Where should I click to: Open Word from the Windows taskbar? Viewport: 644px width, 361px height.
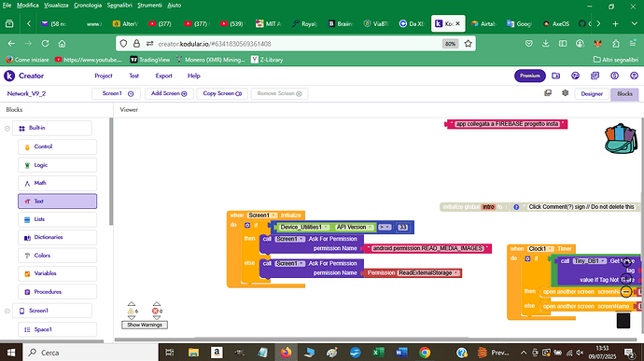(401, 353)
